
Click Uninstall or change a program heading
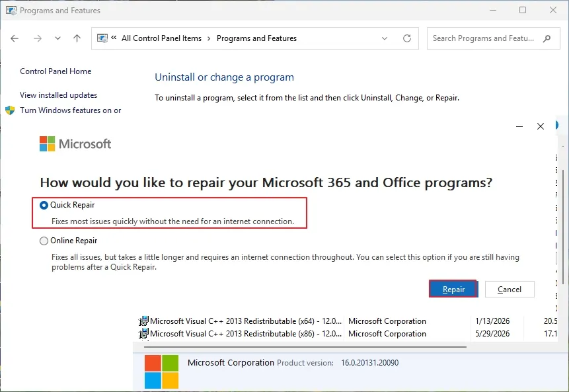[224, 77]
